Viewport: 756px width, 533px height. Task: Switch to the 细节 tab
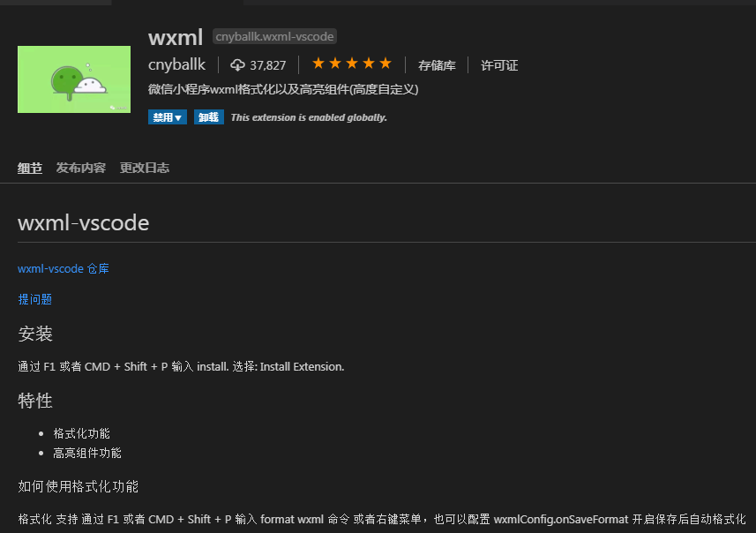point(30,168)
